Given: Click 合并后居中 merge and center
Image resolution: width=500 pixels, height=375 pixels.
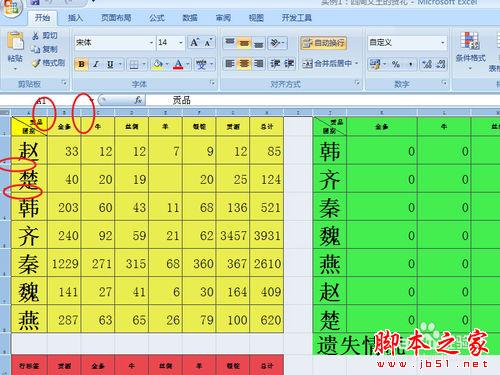Looking at the screenshot, I should pyautogui.click(x=327, y=63).
